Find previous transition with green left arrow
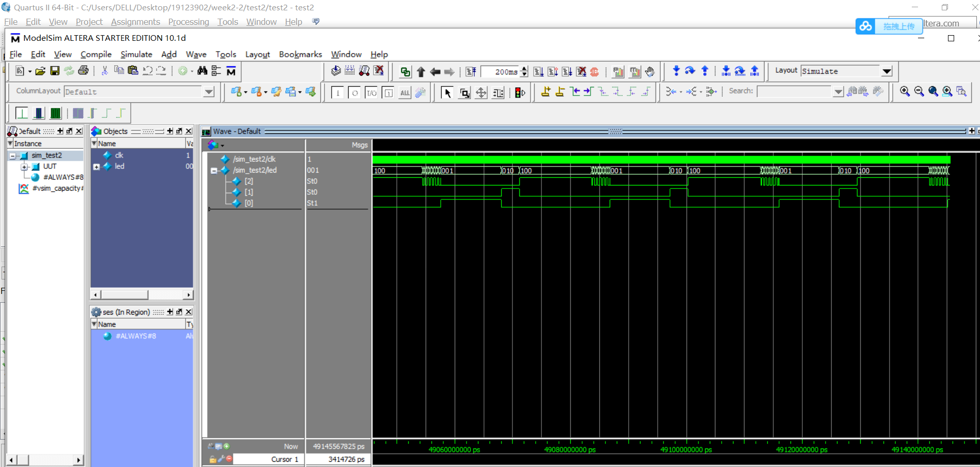Screen dimensions: 980x467 tap(575, 92)
